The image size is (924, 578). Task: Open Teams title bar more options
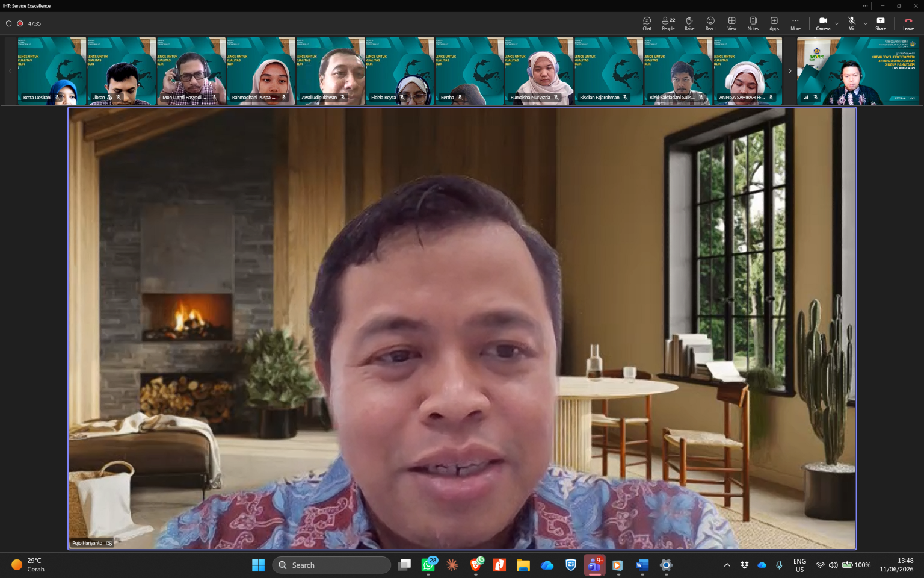click(x=865, y=6)
